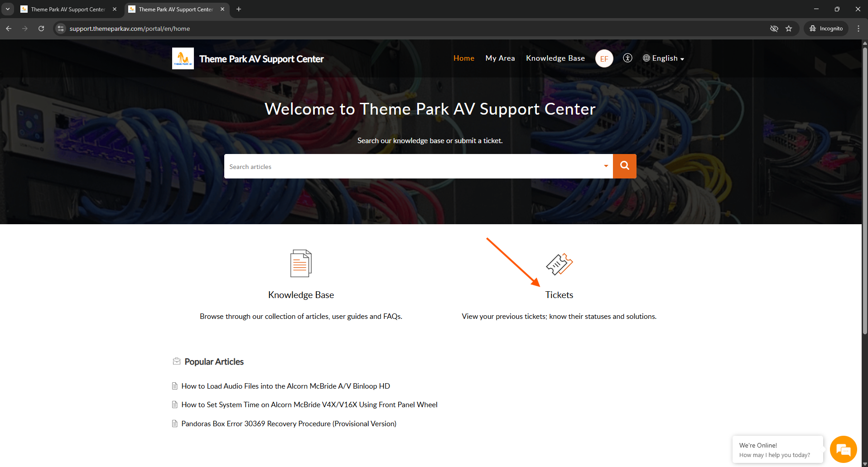
Task: Expand the English language dropdown
Action: click(x=664, y=58)
